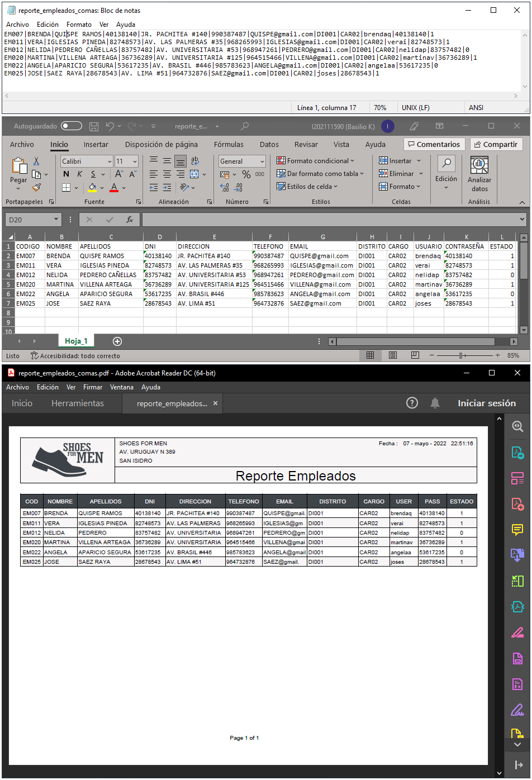532x780 pixels.
Task: Open the Formato menu in Bloc de notas
Action: 79,25
